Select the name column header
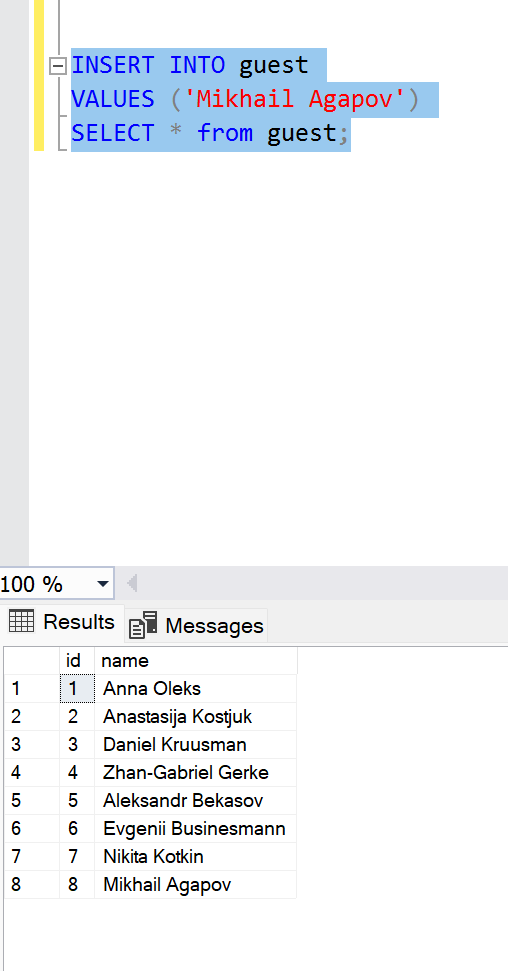Screen dimensions: 508x971 (x=196, y=661)
